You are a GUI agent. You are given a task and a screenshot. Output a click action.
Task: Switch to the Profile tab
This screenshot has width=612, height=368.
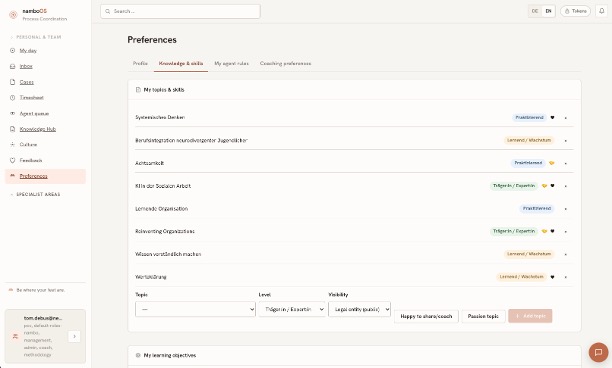140,63
